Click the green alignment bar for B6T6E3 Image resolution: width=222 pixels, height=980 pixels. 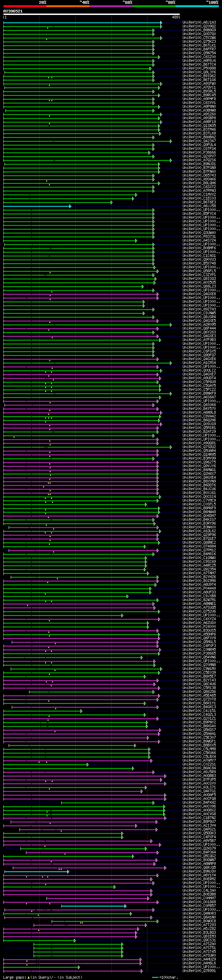58,202
